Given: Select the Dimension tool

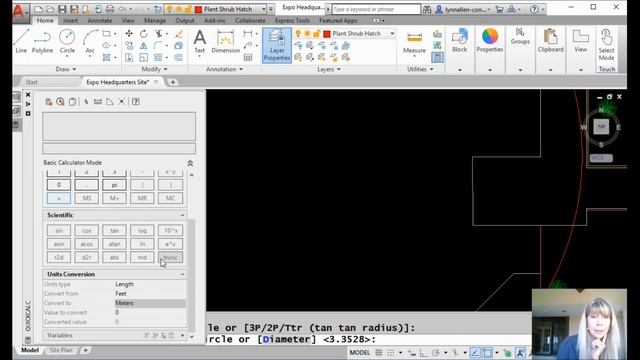Looking at the screenshot, I should 225,41.
